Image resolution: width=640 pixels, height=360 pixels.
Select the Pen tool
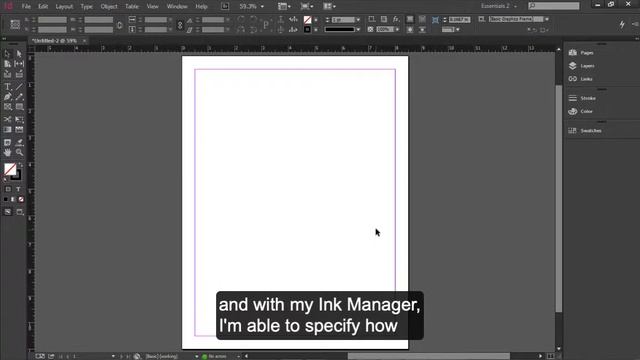[x=7, y=97]
